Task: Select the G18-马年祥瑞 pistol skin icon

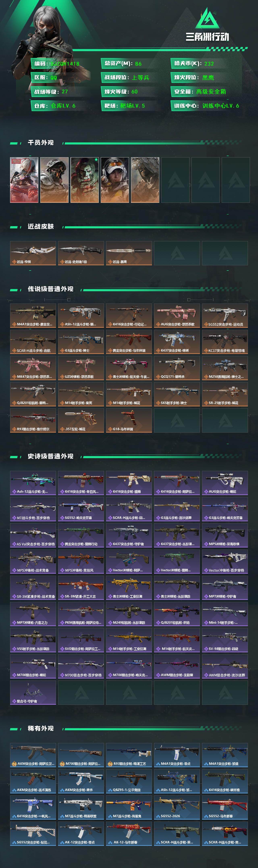Action: 129,420
